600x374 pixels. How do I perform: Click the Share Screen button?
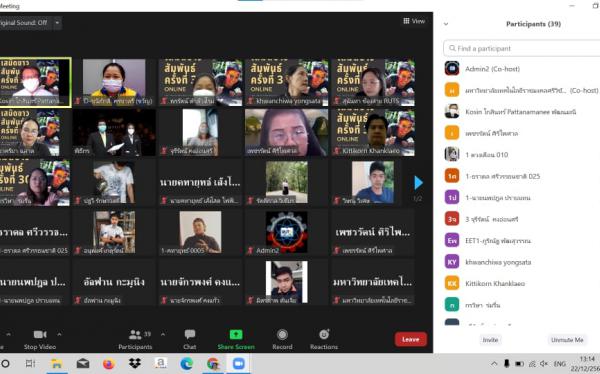[x=236, y=339]
